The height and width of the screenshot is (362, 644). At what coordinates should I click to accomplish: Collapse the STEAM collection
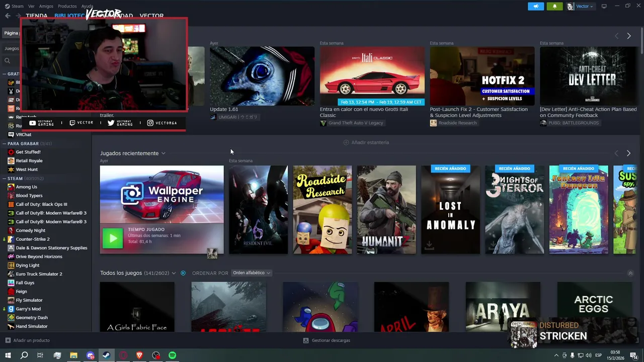click(4, 178)
